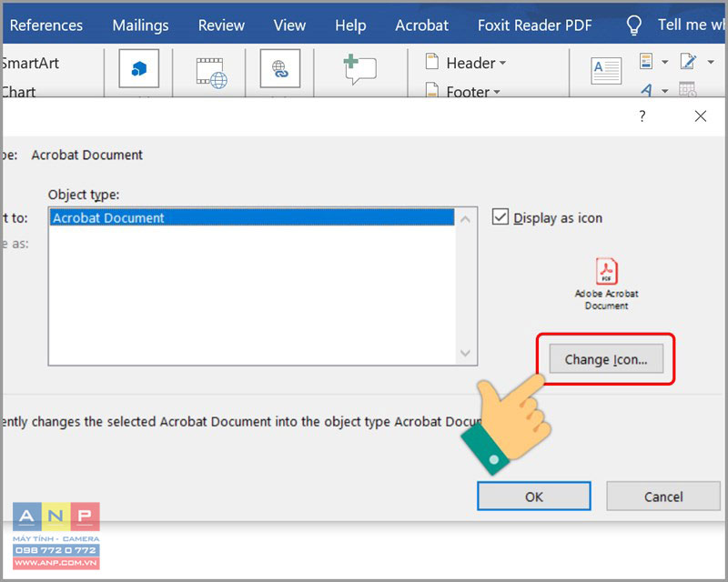Expand the Signature Line dropdown arrow
728x582 pixels.
coord(711,62)
